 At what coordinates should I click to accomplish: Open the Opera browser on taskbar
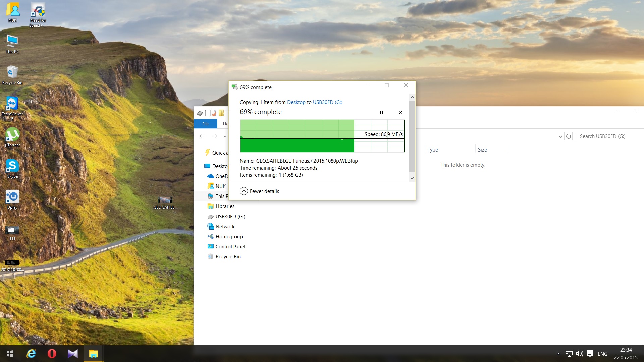click(52, 354)
